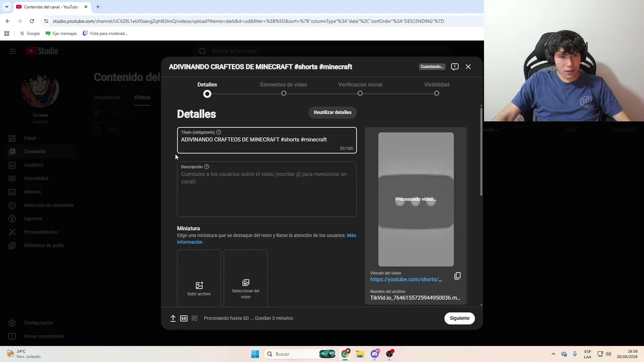The height and width of the screenshot is (362, 644).
Task: Click the SD processing badge icon
Action: [184, 318]
